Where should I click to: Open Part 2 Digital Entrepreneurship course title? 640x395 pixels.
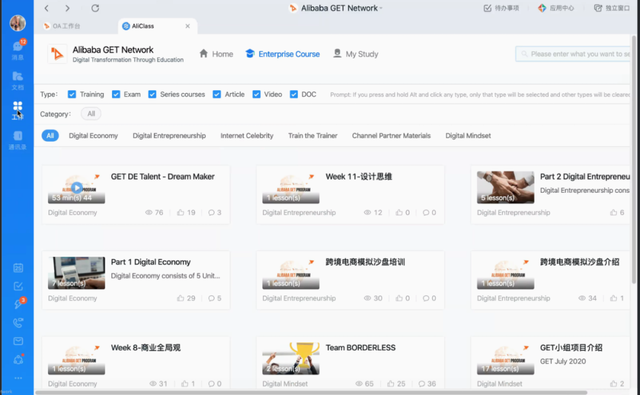585,177
